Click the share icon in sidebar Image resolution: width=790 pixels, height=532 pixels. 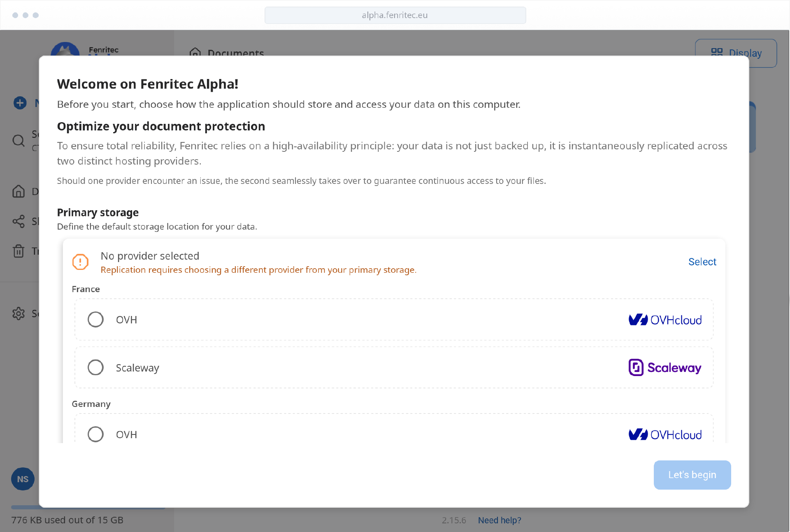coord(19,221)
